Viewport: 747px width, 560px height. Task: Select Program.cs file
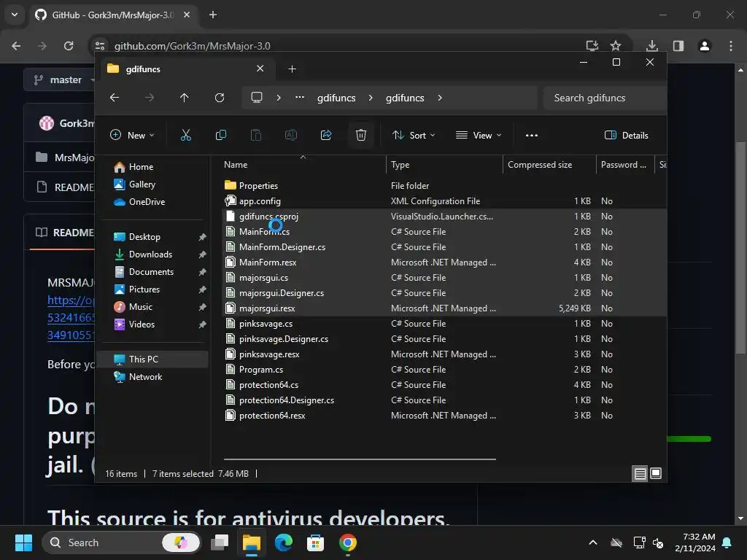tap(443, 370)
